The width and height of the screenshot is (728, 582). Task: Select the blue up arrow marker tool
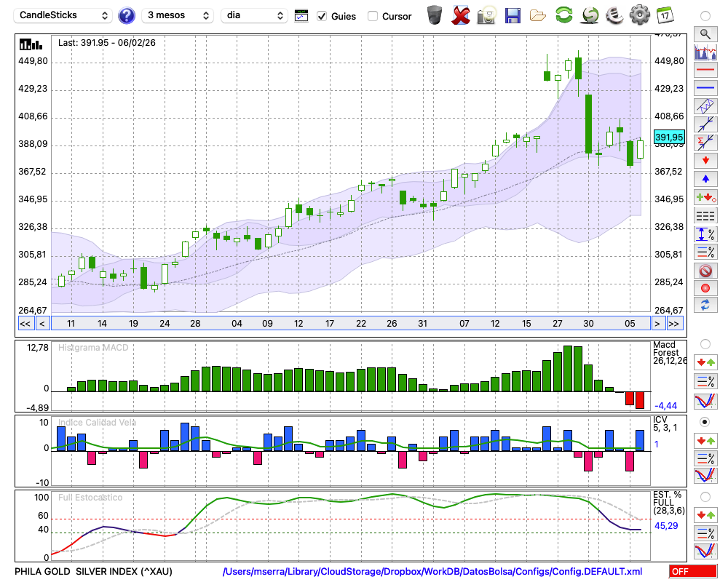tap(705, 179)
